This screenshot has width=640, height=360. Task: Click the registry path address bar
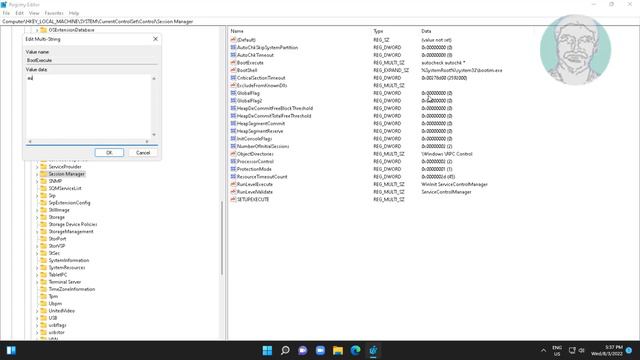pyautogui.click(x=320, y=21)
